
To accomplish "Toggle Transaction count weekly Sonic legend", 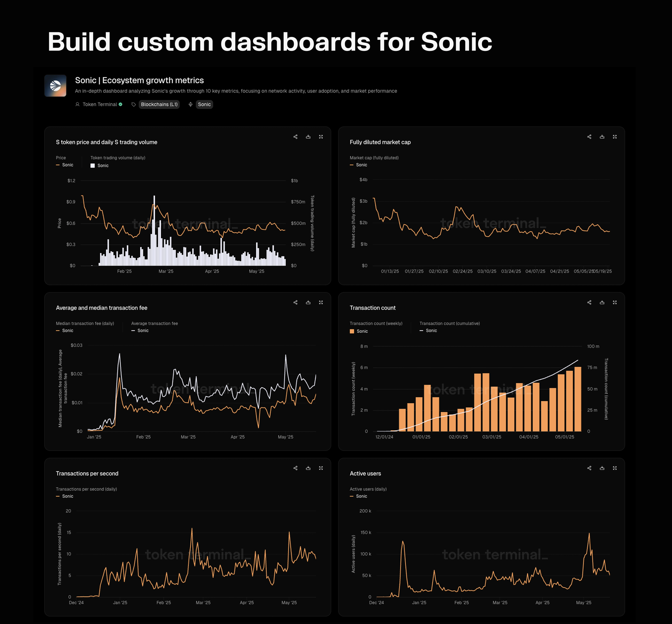I will point(362,331).
